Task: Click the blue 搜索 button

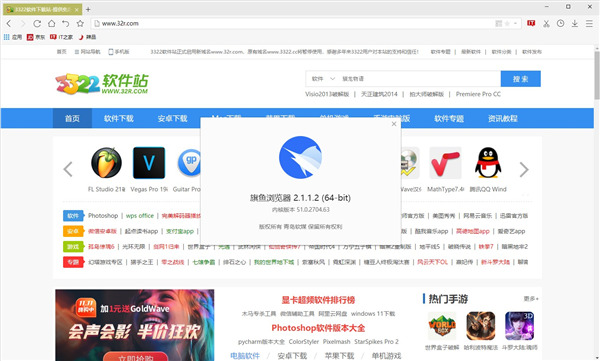Action: [x=520, y=79]
